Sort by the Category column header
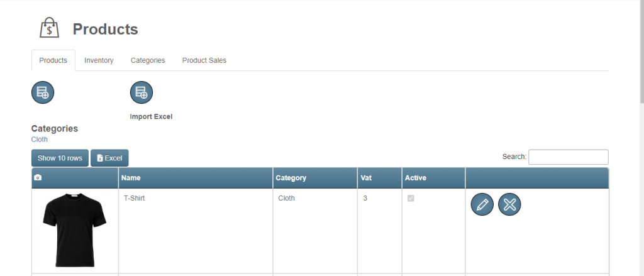The image size is (644, 276). tap(314, 178)
